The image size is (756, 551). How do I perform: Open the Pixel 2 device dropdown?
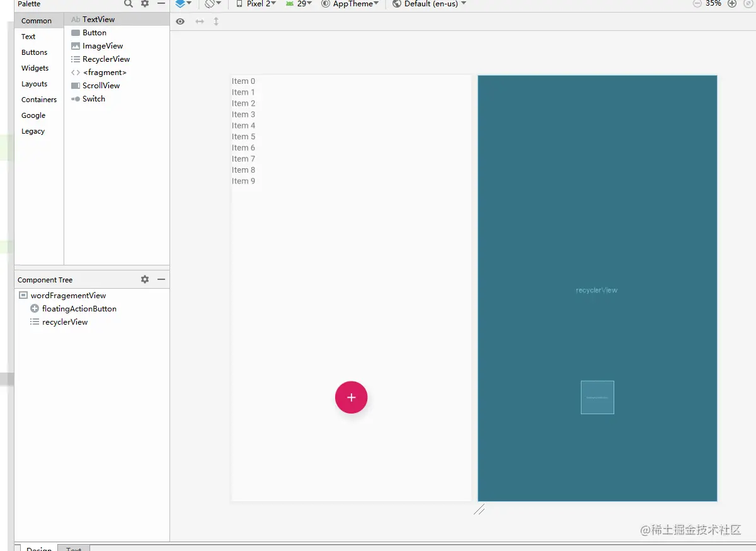point(256,4)
